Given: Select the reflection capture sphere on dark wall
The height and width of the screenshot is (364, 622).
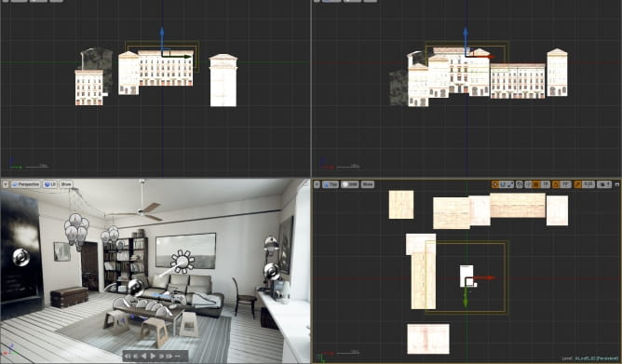Looking at the screenshot, I should pos(20,257).
